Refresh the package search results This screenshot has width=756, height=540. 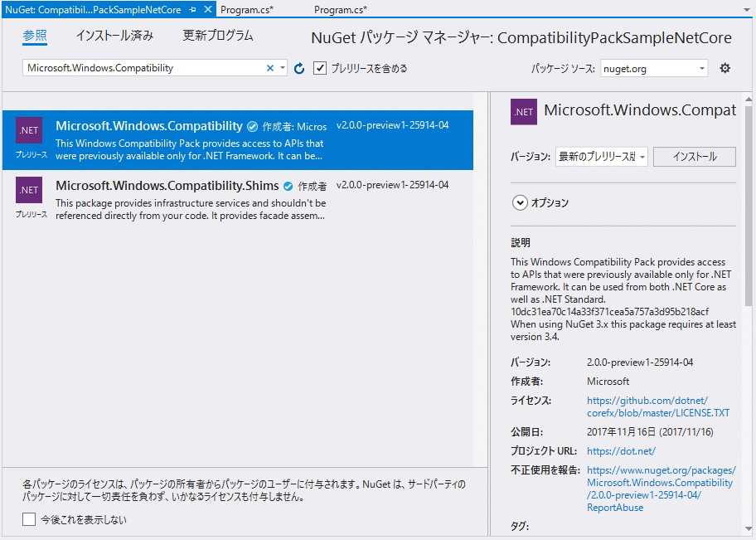pos(298,68)
